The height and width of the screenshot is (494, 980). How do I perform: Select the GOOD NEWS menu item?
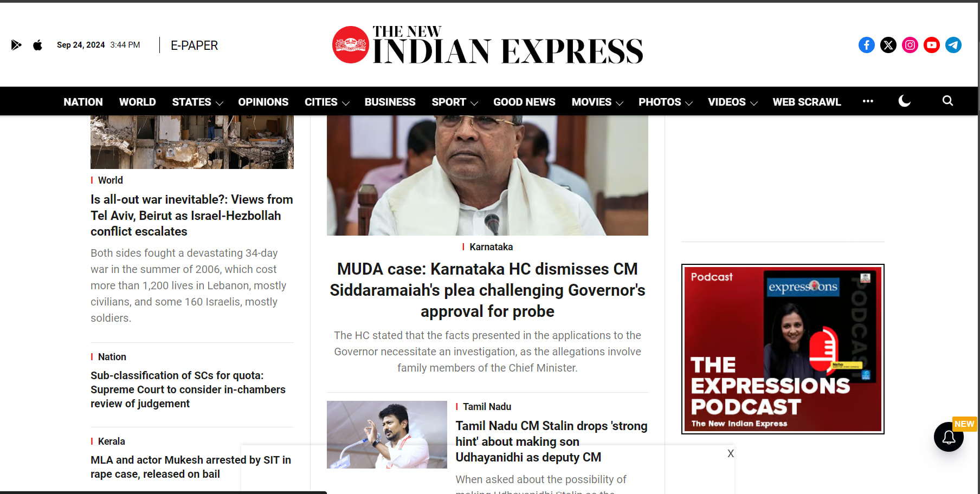524,102
